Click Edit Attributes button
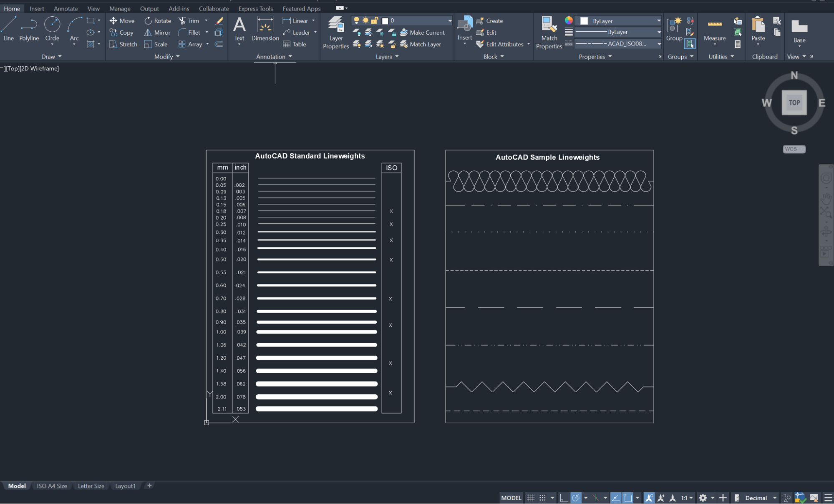Image resolution: width=834 pixels, height=504 pixels. pyautogui.click(x=500, y=44)
